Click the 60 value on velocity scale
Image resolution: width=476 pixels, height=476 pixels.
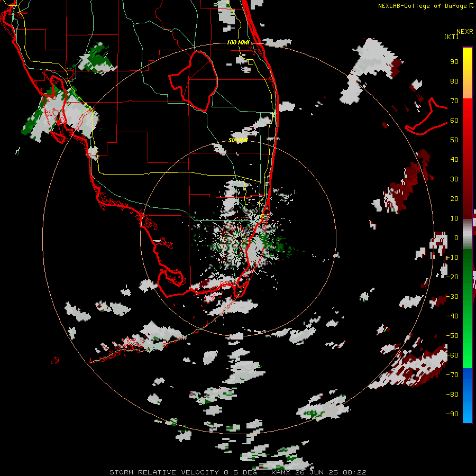(454, 121)
